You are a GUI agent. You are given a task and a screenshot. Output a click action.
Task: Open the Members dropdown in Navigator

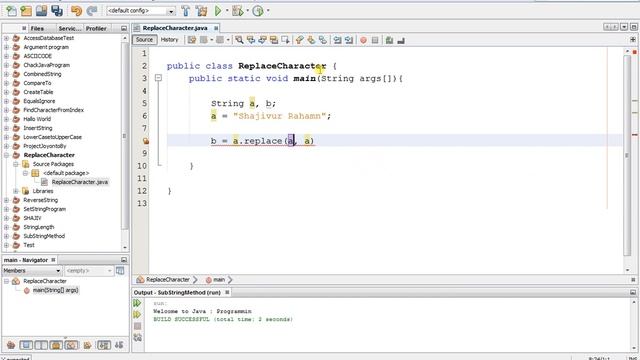pyautogui.click(x=32, y=271)
